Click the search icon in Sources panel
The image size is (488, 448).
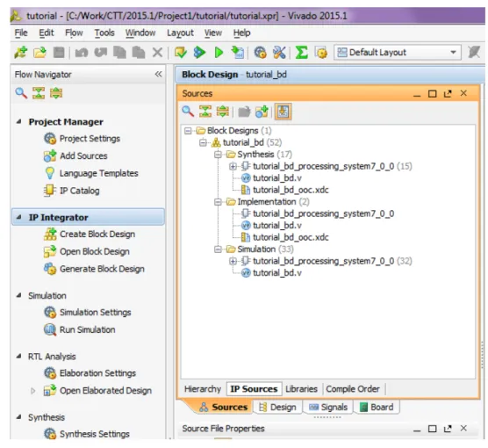pyautogui.click(x=188, y=112)
